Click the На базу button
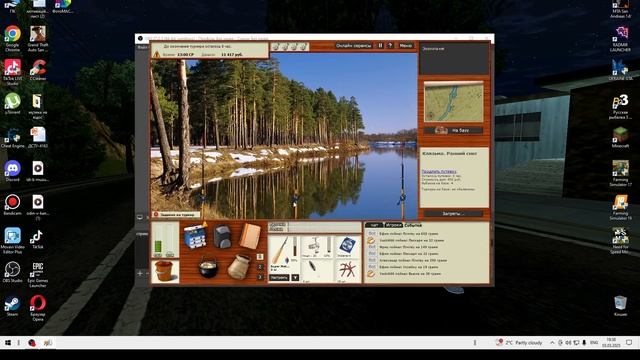The width and height of the screenshot is (640, 360). tap(453, 131)
